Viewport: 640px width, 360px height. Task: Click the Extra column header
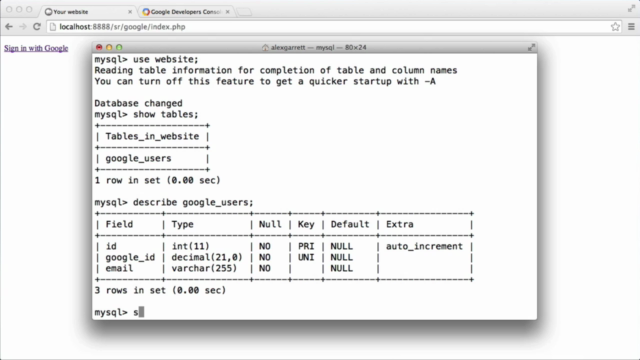(400, 224)
